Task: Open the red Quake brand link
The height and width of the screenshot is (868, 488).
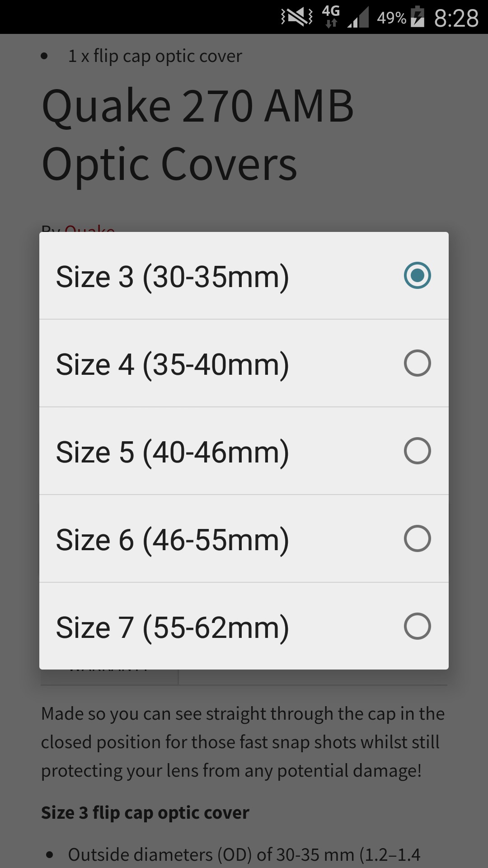Action: click(89, 228)
